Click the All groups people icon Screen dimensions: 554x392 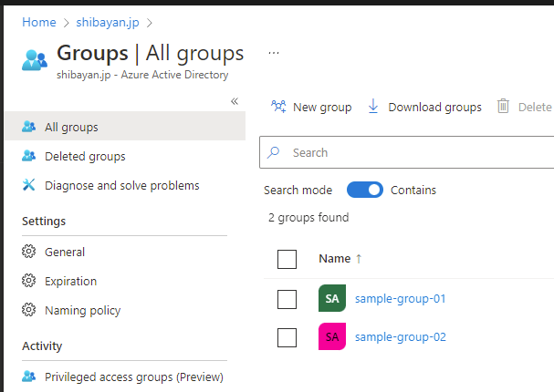tap(28, 127)
